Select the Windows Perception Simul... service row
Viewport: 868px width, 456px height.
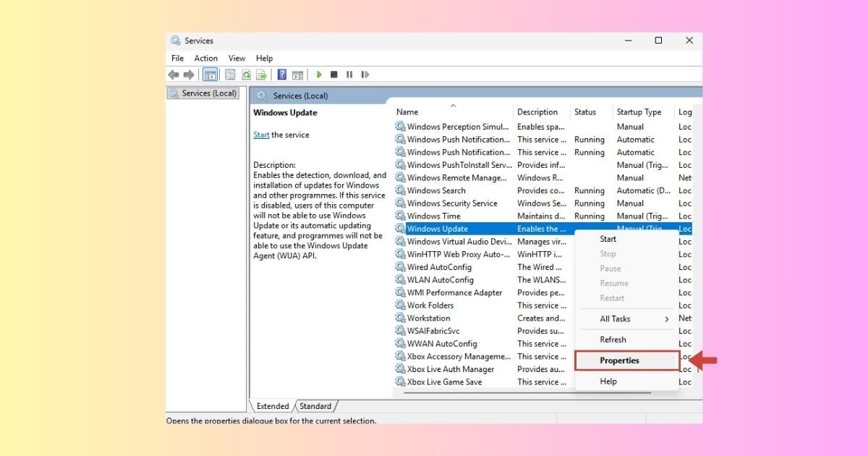[542, 127]
